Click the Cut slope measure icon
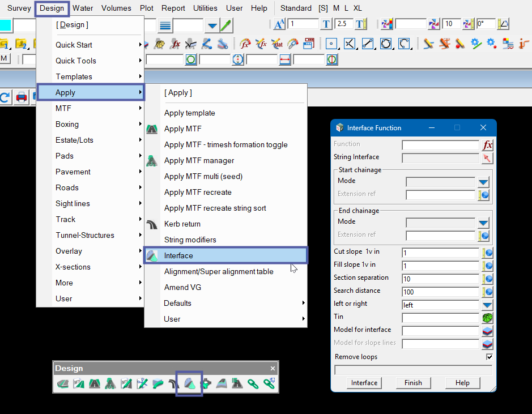The image size is (532, 414). click(x=487, y=253)
